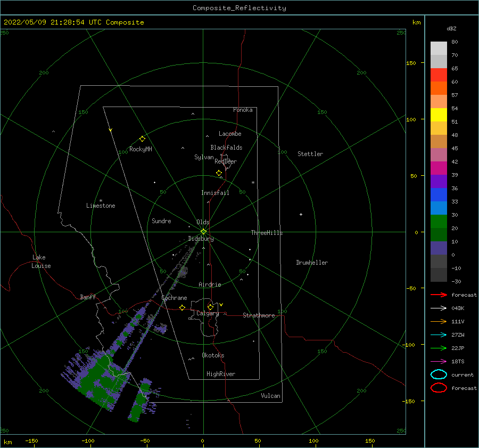The width and height of the screenshot is (479, 448).
Task: Click the 80 dBZ light gray swatch
Action: [x=439, y=48]
